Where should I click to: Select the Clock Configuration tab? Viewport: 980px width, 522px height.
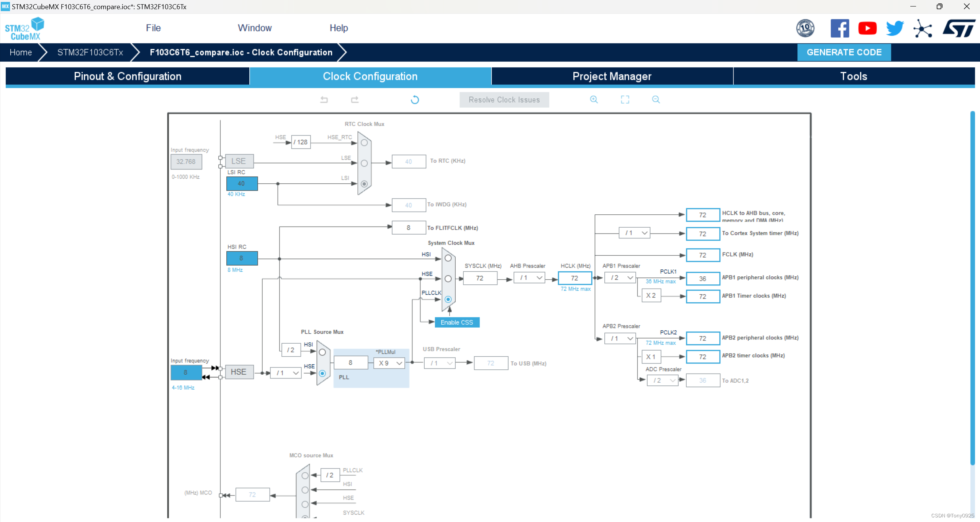click(x=371, y=76)
